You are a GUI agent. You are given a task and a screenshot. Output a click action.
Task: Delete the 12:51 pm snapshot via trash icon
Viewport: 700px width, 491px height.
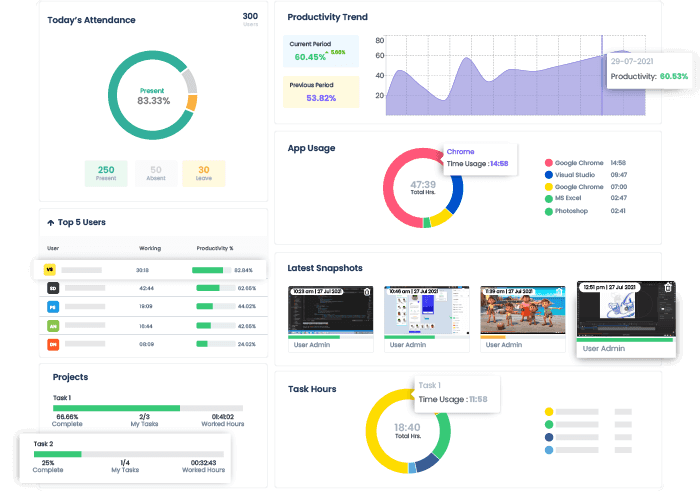(668, 288)
